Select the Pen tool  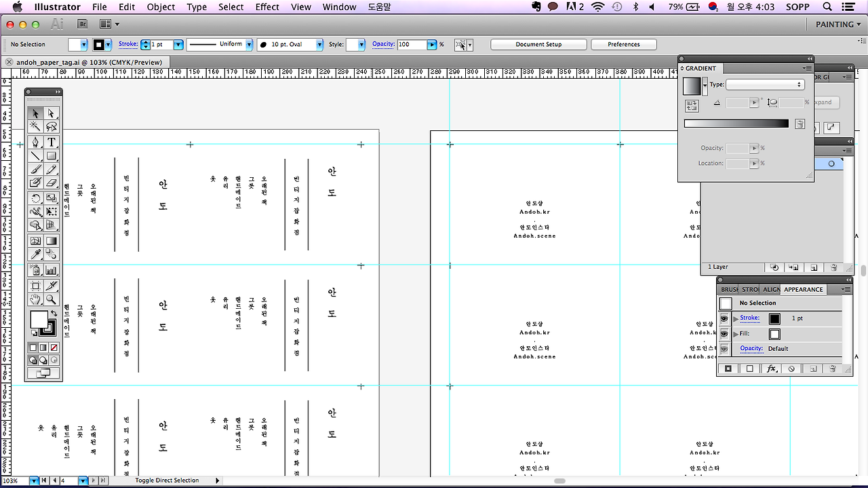(36, 142)
